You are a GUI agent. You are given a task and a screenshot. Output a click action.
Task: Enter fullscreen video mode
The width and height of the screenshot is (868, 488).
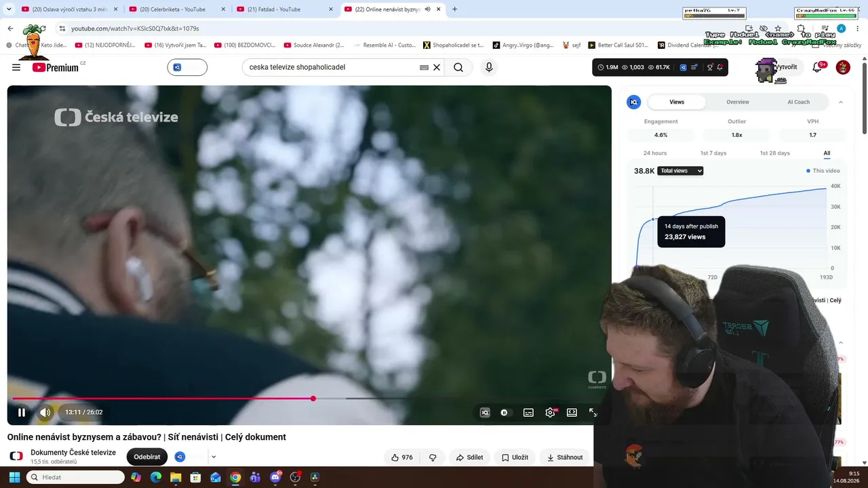pos(593,412)
